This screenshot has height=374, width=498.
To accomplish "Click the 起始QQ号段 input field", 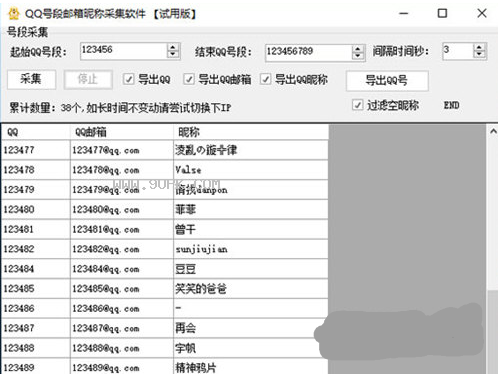I will click(x=123, y=51).
